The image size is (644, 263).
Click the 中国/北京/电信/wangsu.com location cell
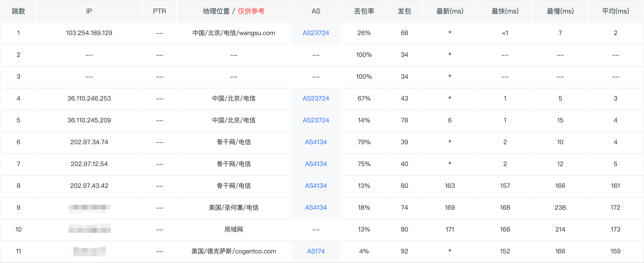point(234,33)
